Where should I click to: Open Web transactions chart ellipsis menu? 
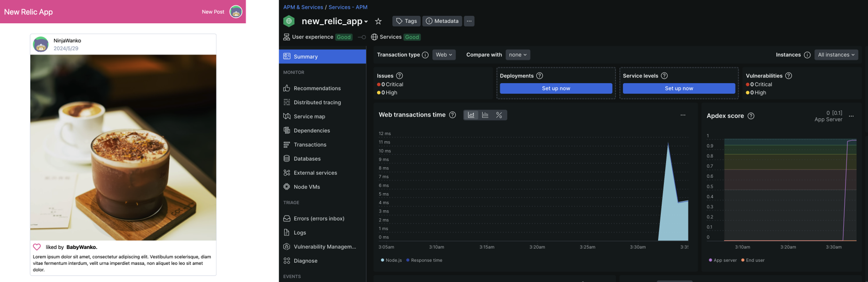(x=683, y=115)
